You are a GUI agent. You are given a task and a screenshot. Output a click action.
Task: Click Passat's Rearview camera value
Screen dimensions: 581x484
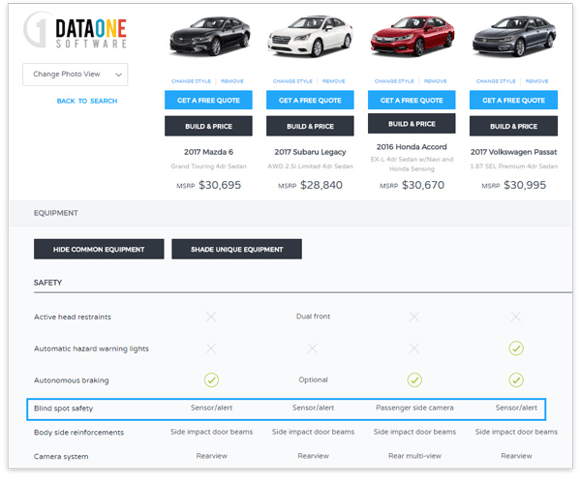[517, 456]
